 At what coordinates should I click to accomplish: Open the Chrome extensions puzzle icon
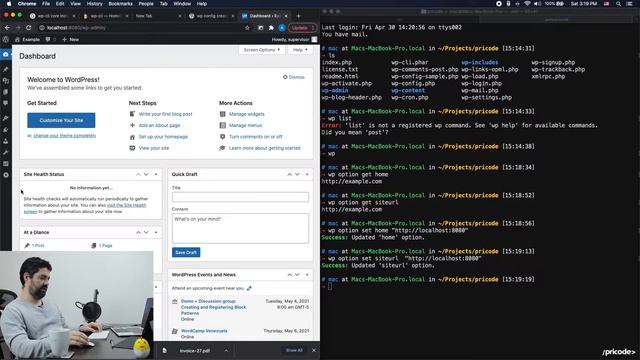coord(271,28)
